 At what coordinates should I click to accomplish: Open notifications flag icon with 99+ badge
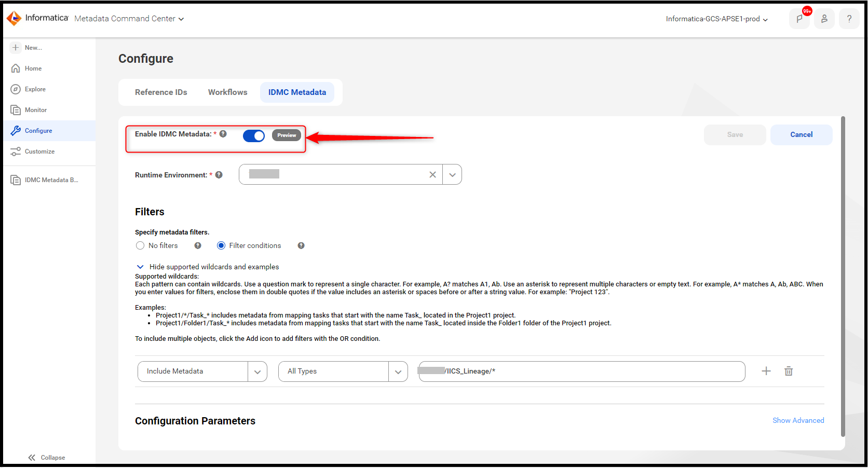click(799, 19)
